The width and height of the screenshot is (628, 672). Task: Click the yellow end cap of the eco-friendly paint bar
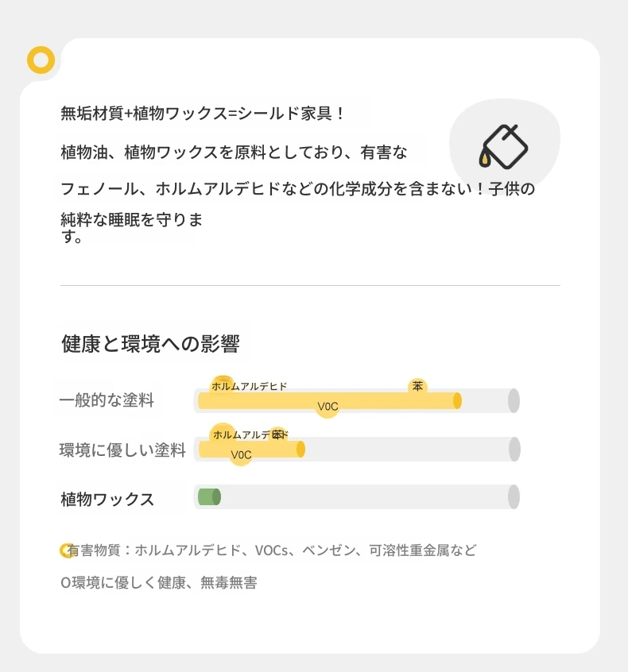point(300,449)
